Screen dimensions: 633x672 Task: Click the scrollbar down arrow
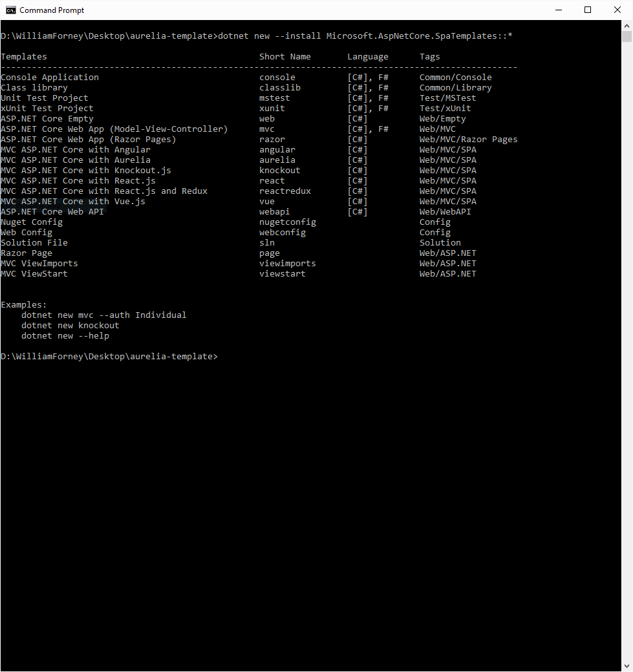point(627,666)
